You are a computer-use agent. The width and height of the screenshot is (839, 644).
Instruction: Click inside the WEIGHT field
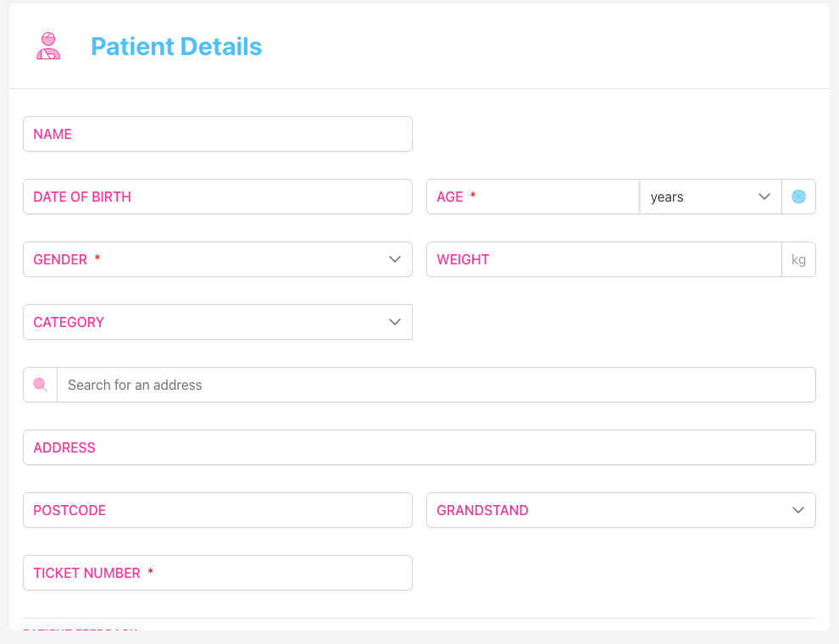click(603, 258)
